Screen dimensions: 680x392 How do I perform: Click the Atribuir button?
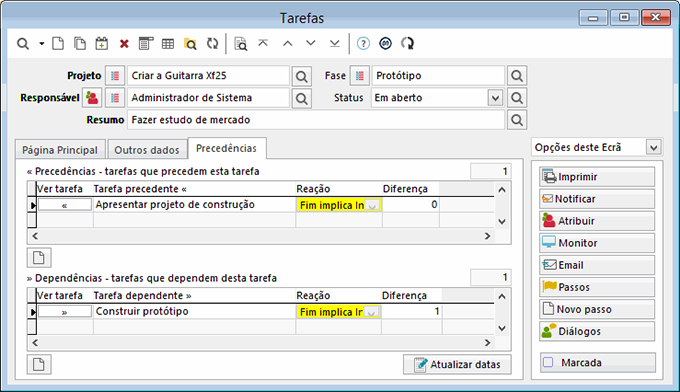tap(597, 221)
